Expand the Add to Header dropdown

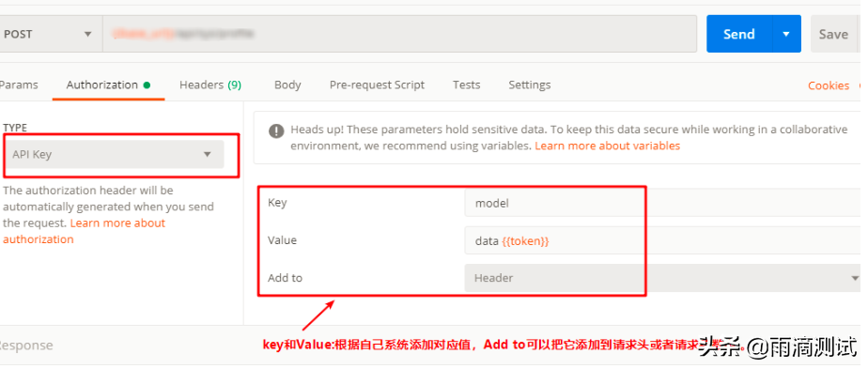pos(664,278)
